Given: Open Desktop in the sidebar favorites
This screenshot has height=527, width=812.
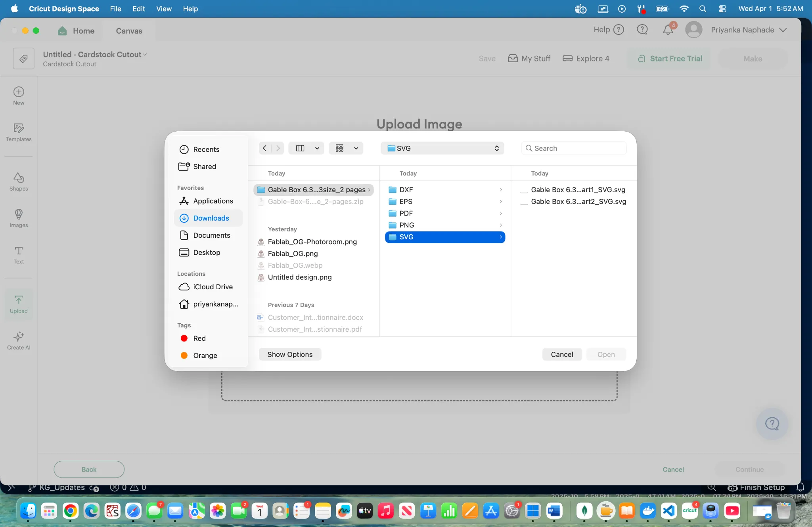Looking at the screenshot, I should 208,252.
